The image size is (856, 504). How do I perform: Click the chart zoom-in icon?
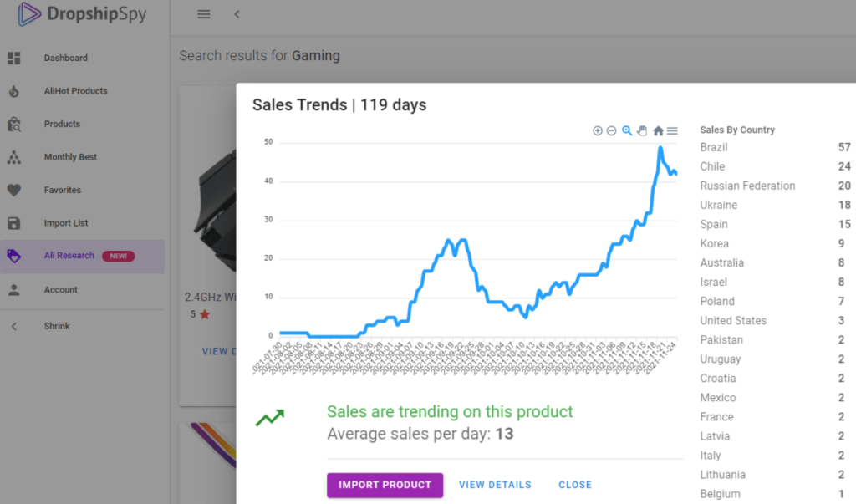pyautogui.click(x=598, y=130)
